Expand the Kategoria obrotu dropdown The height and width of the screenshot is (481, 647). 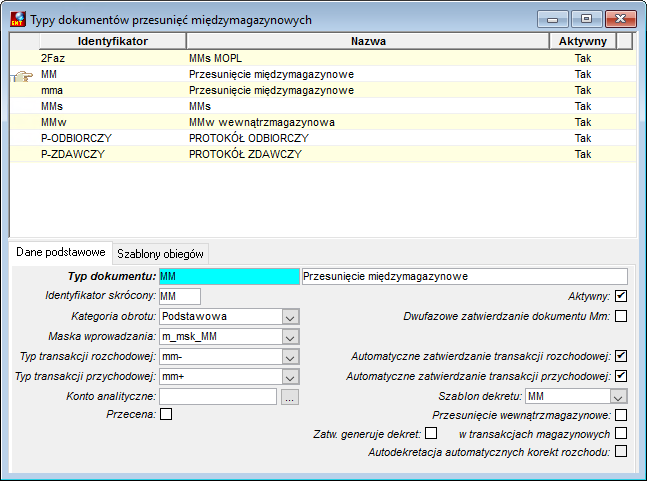tap(290, 317)
